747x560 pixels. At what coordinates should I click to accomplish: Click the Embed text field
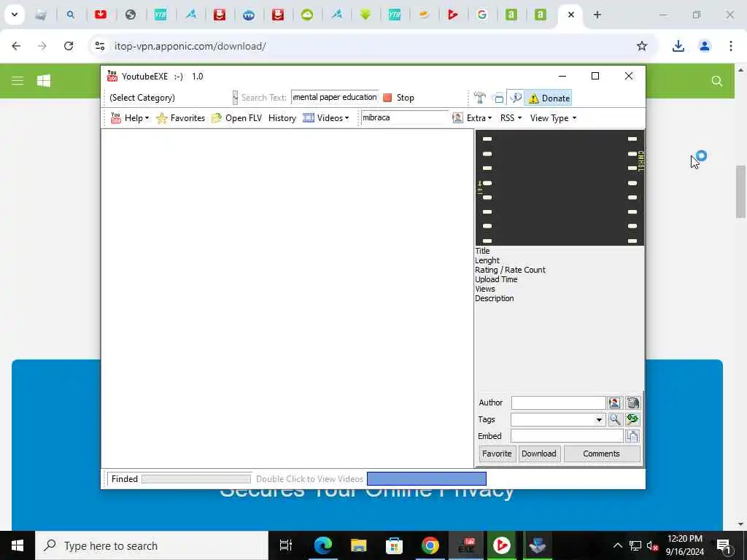[x=567, y=436]
